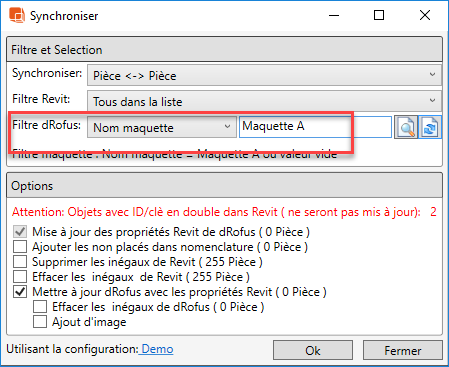Check the Ajout d'image option
449x367 pixels.
pos(40,322)
